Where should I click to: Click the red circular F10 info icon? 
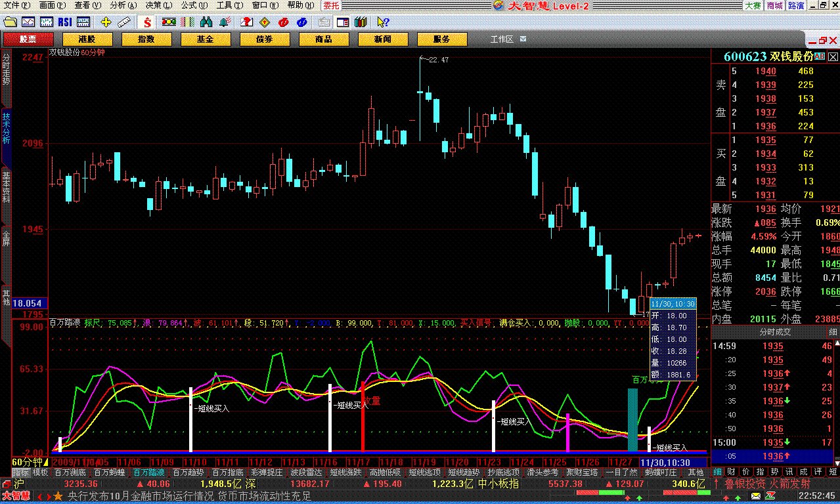click(x=283, y=22)
